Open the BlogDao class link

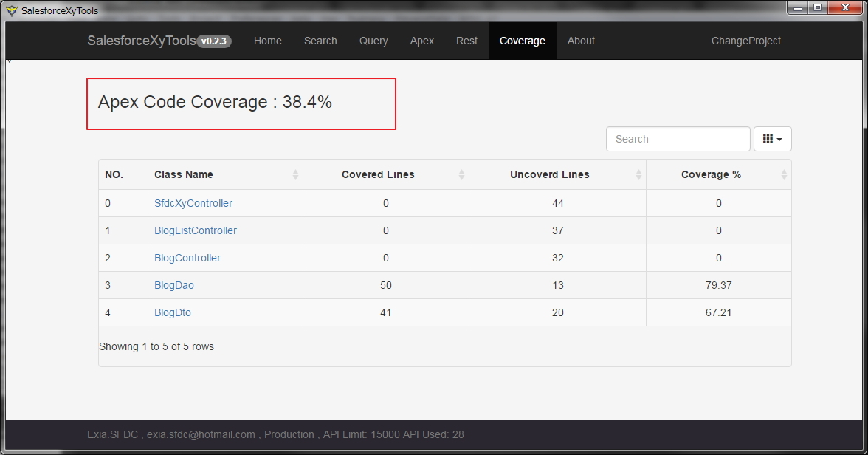pos(174,285)
